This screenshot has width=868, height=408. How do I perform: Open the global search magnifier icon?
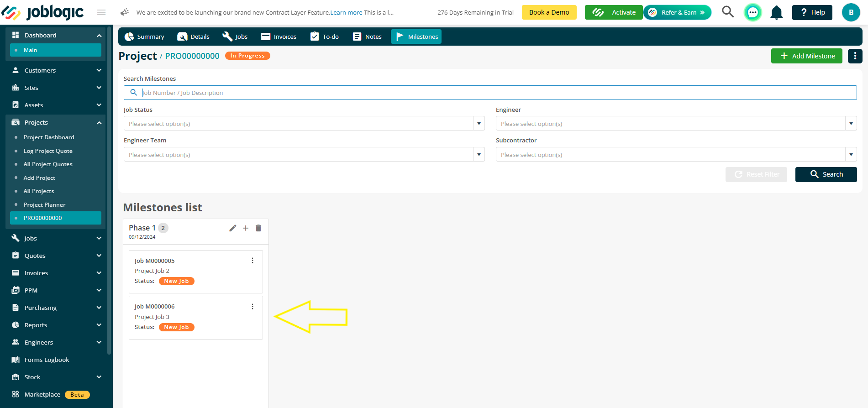(x=728, y=12)
